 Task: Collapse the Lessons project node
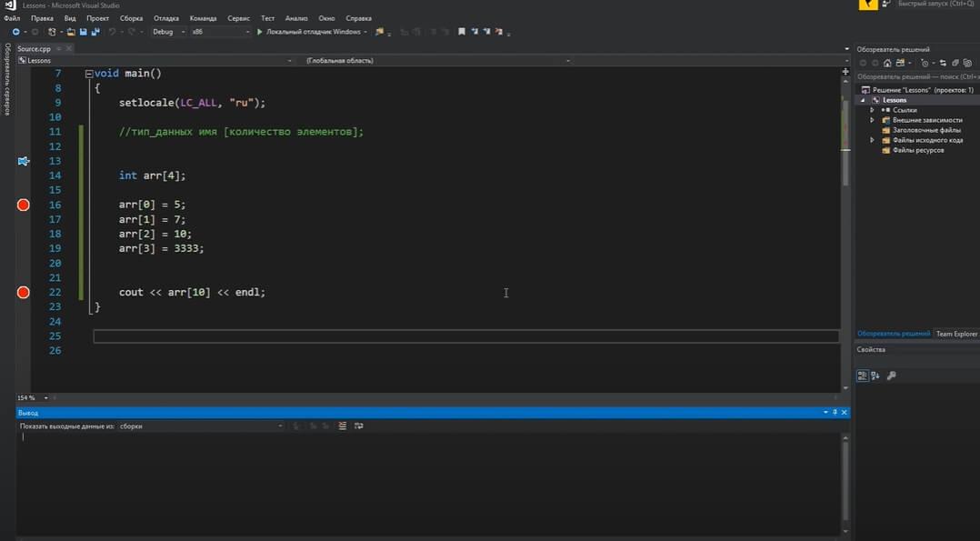(863, 100)
